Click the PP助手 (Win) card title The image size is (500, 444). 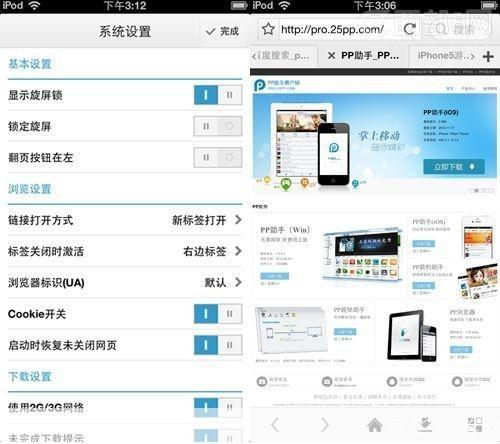click(285, 230)
